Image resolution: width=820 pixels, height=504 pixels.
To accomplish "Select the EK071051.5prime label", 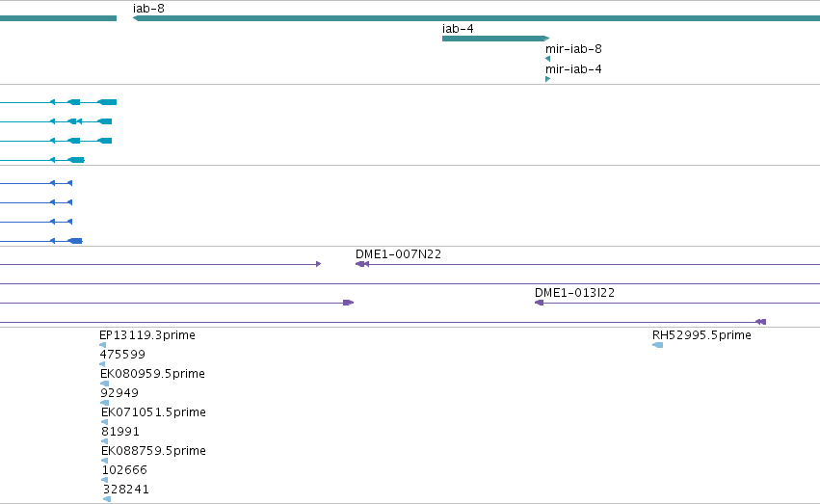I will (153, 412).
